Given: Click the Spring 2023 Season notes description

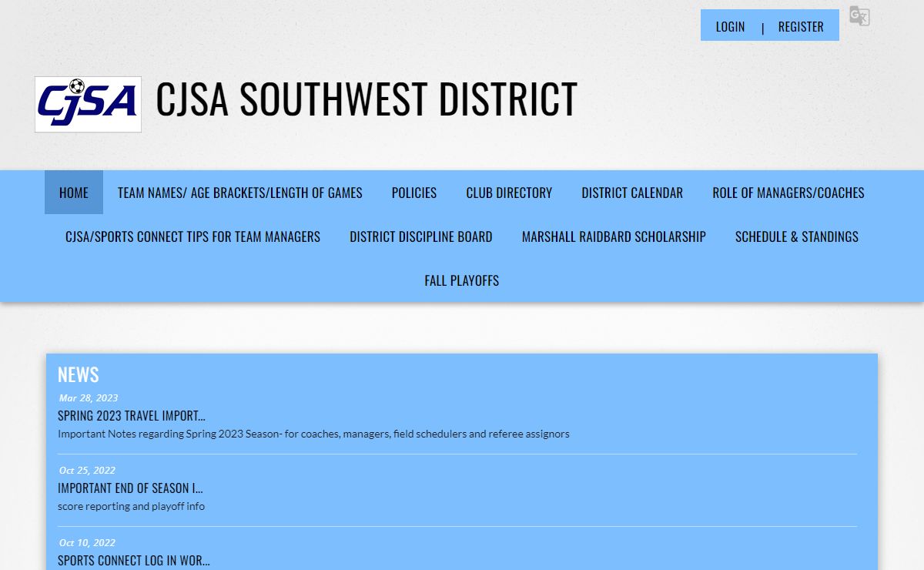Looking at the screenshot, I should pos(313,434).
